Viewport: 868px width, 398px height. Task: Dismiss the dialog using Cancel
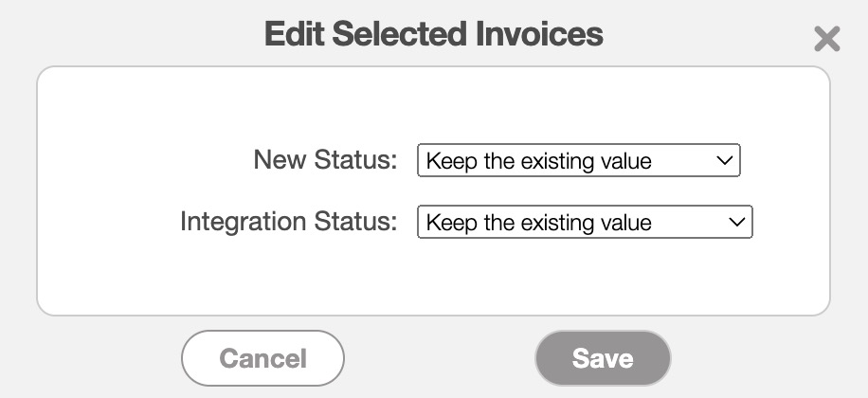(x=262, y=358)
